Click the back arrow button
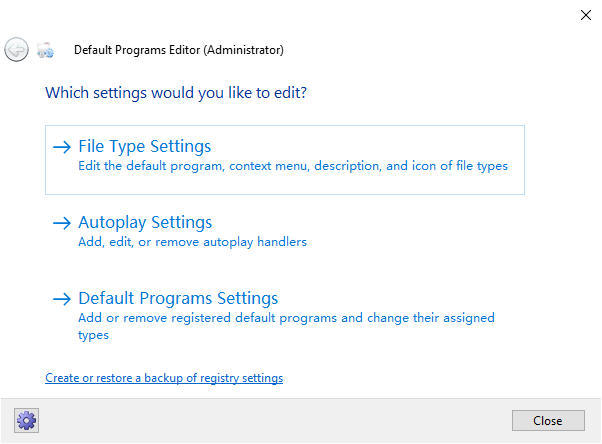The image size is (602, 444). pyautogui.click(x=16, y=49)
